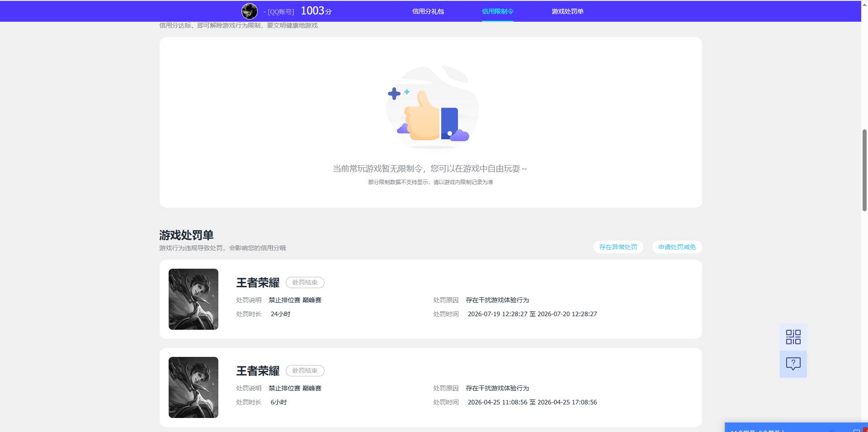Click the page vertical scrollbar thumb
868x432 pixels.
pyautogui.click(x=864, y=170)
